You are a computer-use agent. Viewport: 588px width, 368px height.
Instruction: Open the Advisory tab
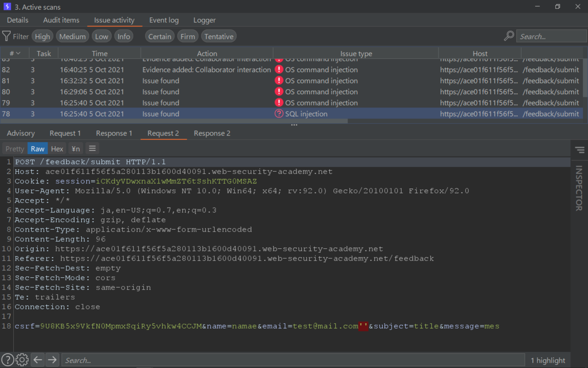[x=21, y=133]
